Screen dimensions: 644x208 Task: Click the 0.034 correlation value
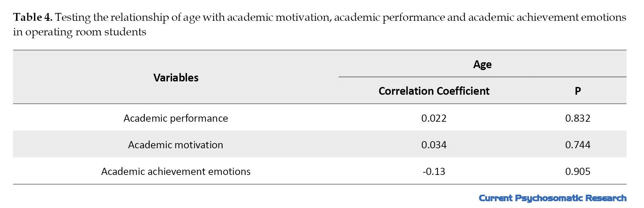tap(434, 145)
